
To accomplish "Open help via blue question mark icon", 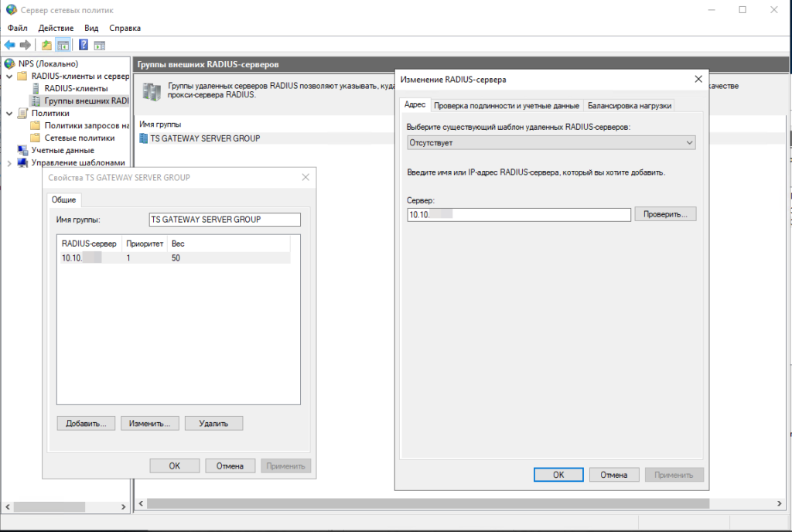I will (83, 45).
